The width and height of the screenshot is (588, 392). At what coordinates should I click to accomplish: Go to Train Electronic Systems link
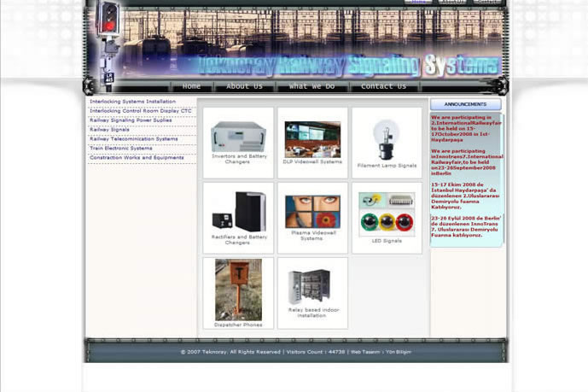(121, 149)
